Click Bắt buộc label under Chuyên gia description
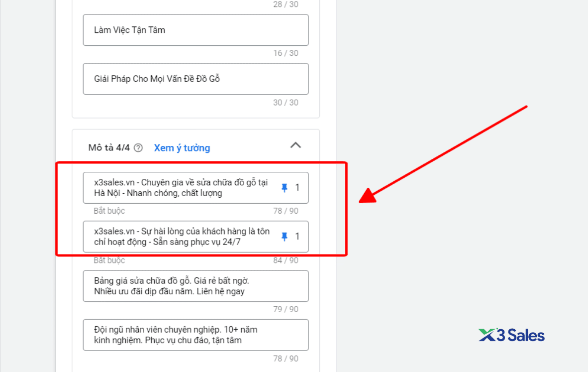The width and height of the screenshot is (588, 372). point(109,211)
